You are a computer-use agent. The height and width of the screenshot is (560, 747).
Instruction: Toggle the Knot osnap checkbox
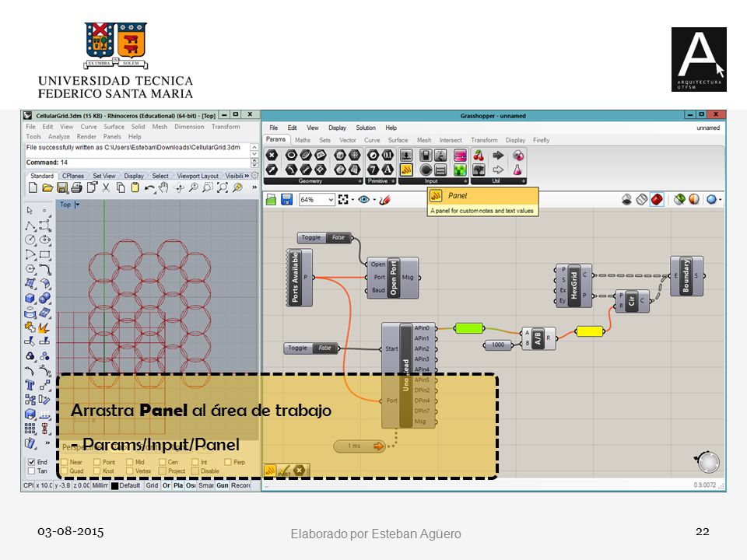pos(97,471)
